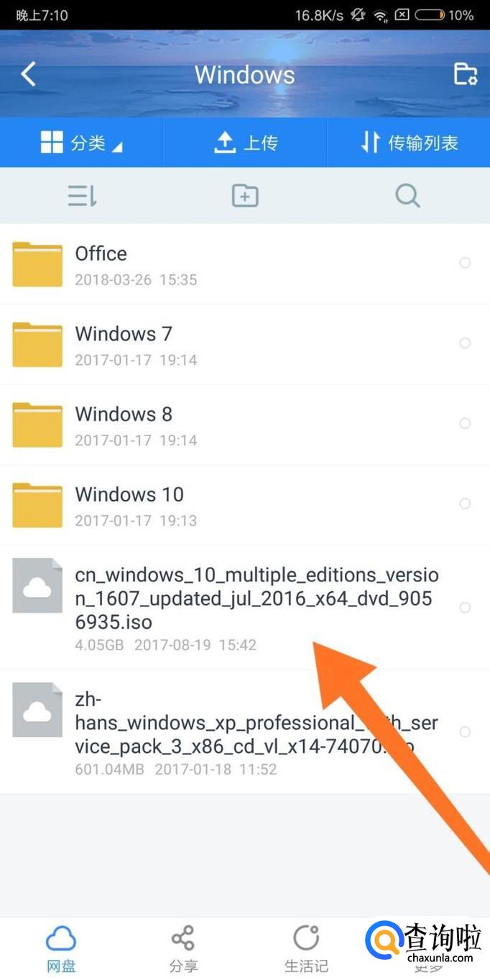Open the Windows 8 folder row
Viewport: 490px width, 980px height.
click(x=245, y=425)
